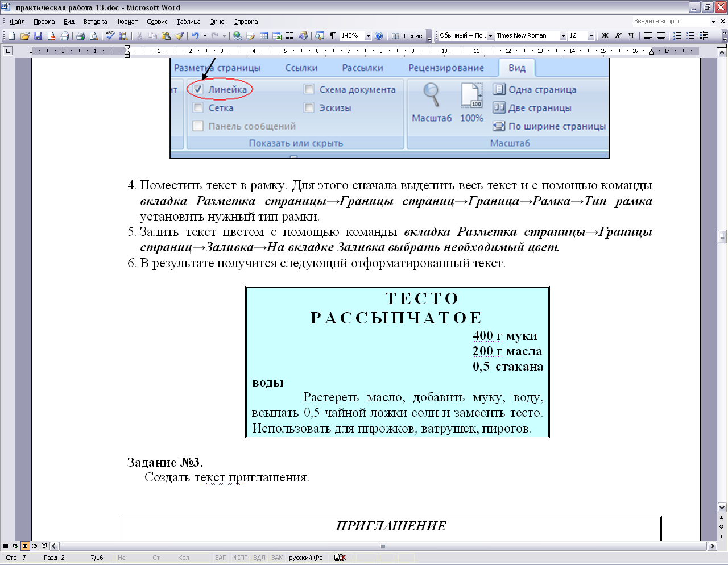Open the Redo history dropdown arrow
The width and height of the screenshot is (728, 565).
[224, 36]
